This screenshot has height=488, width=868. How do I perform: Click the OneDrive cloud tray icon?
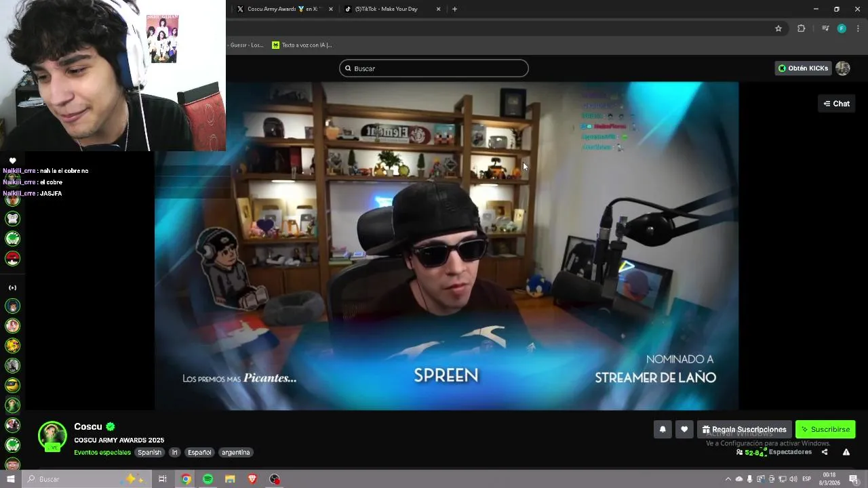(x=739, y=479)
